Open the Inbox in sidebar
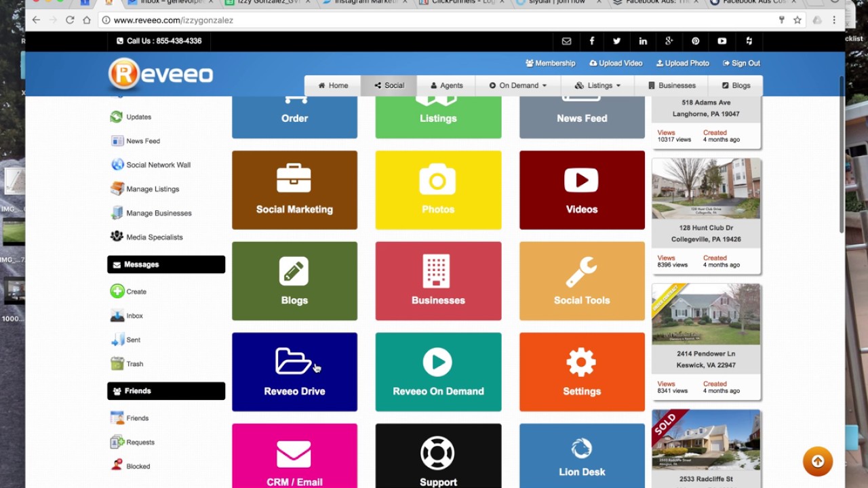Image resolution: width=868 pixels, height=488 pixels. click(127, 316)
